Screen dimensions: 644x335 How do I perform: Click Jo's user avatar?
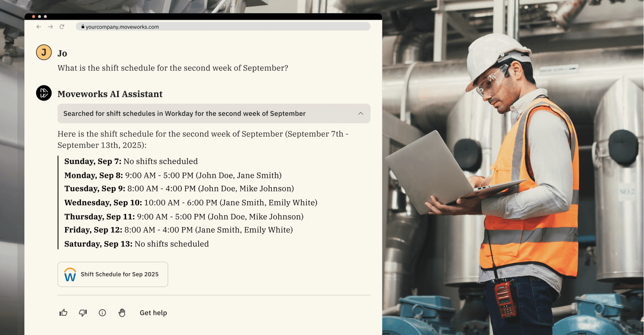(x=44, y=53)
